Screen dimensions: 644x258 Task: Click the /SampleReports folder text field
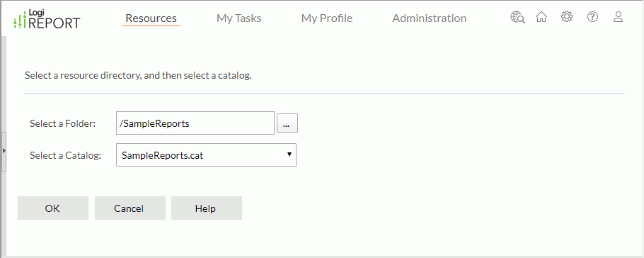pyautogui.click(x=195, y=123)
